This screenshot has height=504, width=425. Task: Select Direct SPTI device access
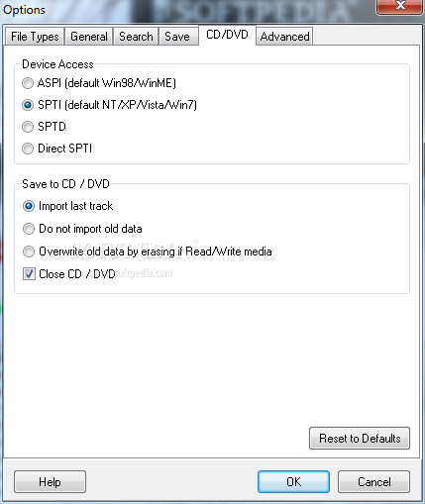pos(28,149)
